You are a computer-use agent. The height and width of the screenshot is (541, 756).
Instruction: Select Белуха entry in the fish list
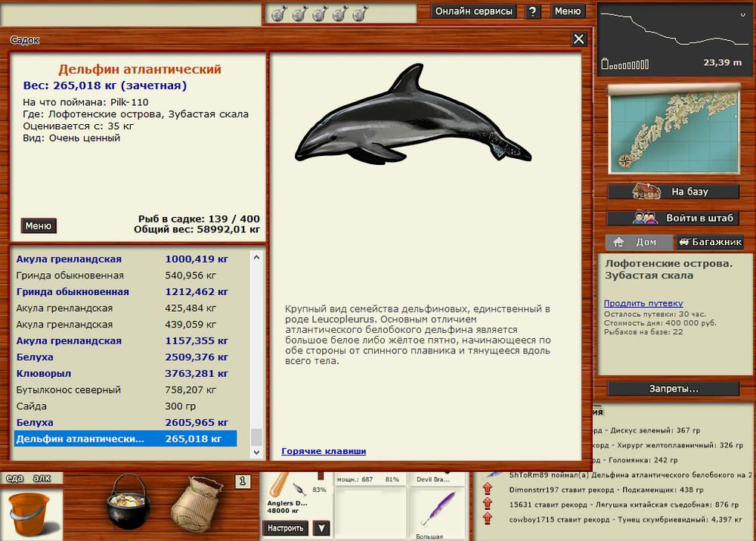[x=76, y=356]
